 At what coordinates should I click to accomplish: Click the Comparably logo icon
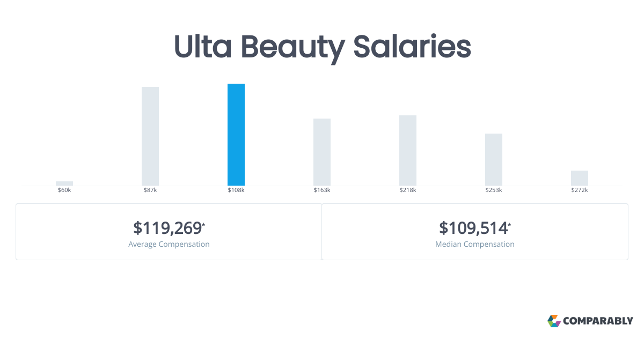pyautogui.click(x=554, y=321)
